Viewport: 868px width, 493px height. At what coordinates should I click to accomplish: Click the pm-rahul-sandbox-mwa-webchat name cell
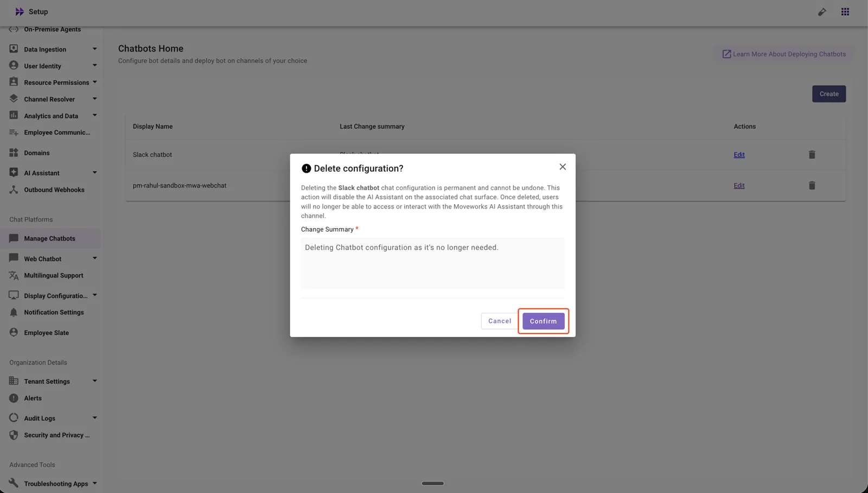click(180, 186)
